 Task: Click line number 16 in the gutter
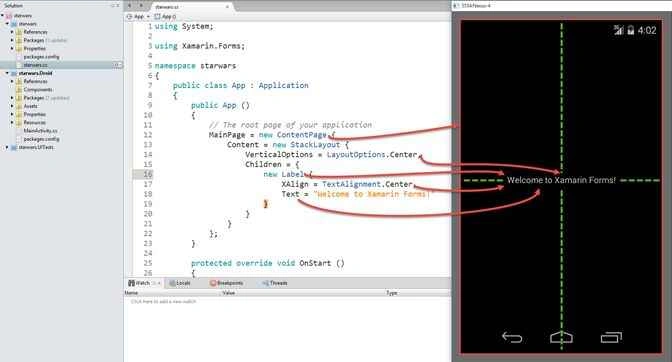pos(148,174)
